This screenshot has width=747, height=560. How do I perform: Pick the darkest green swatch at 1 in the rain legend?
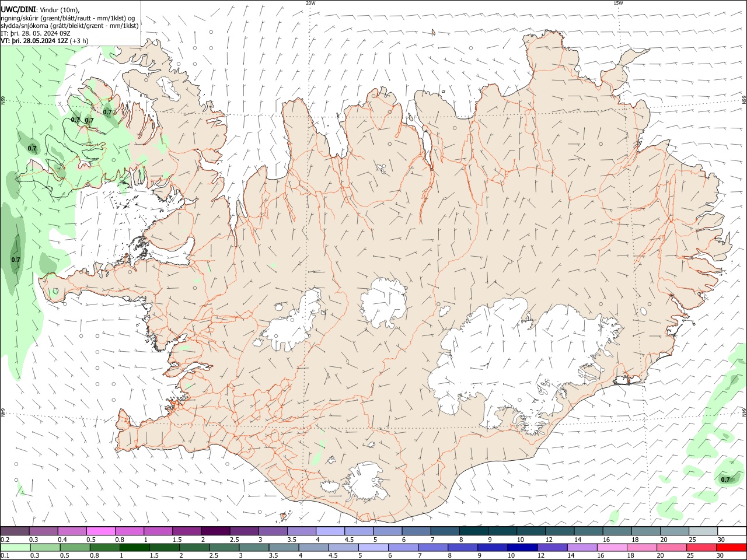click(134, 547)
